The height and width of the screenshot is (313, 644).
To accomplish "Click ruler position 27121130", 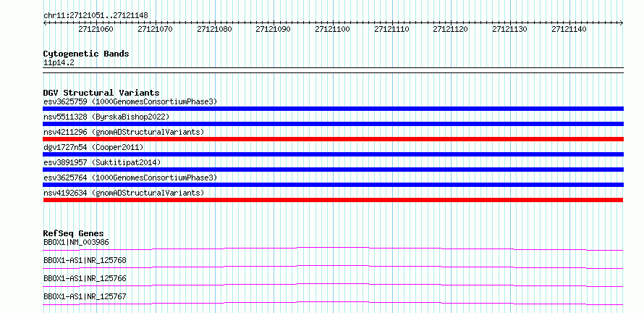I will pyautogui.click(x=509, y=29).
